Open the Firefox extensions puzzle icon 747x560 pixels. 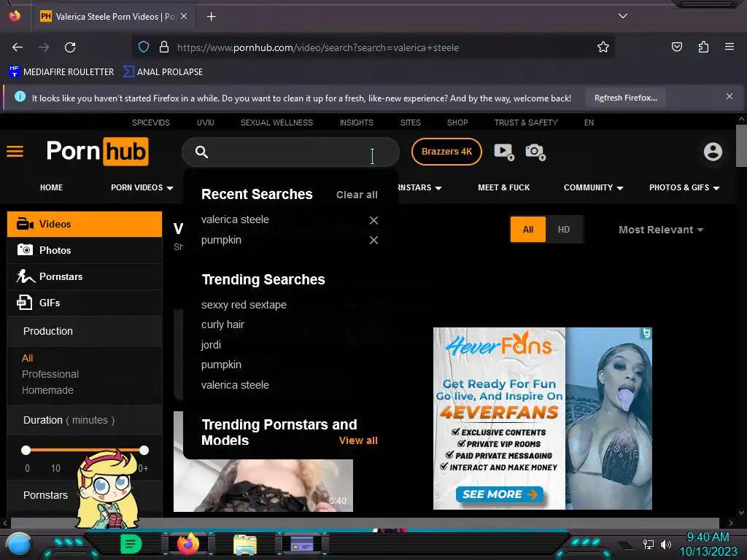703,47
